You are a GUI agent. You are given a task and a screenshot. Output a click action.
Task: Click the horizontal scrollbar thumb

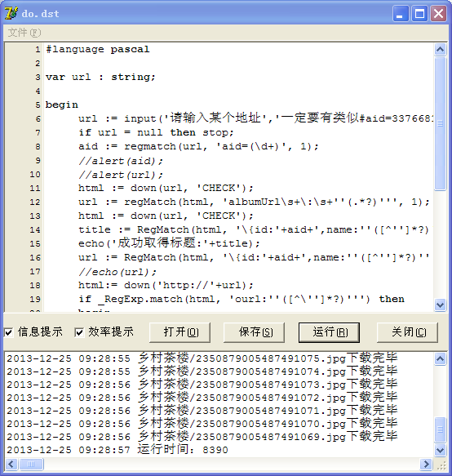pyautogui.click(x=32, y=464)
